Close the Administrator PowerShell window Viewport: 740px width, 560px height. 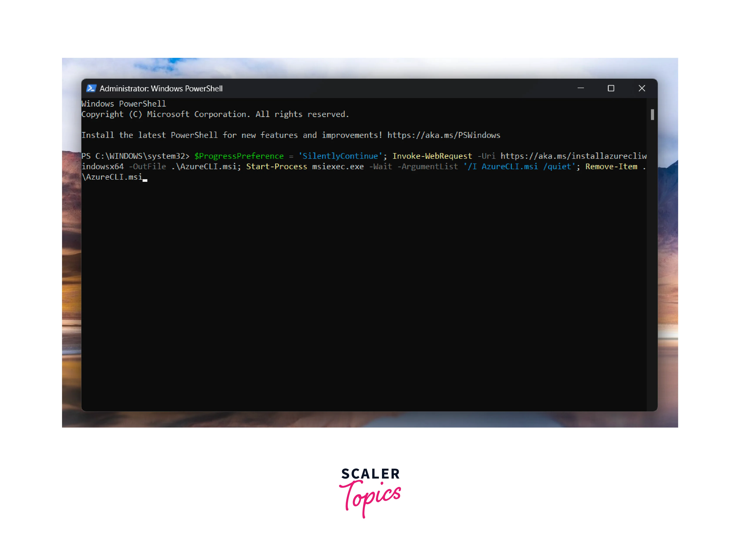tap(642, 88)
